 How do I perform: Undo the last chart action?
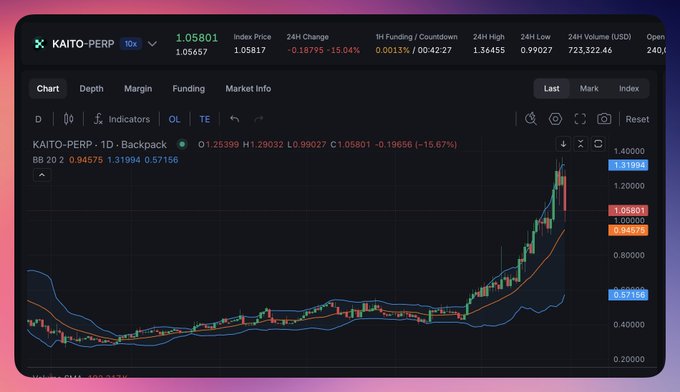tap(235, 119)
